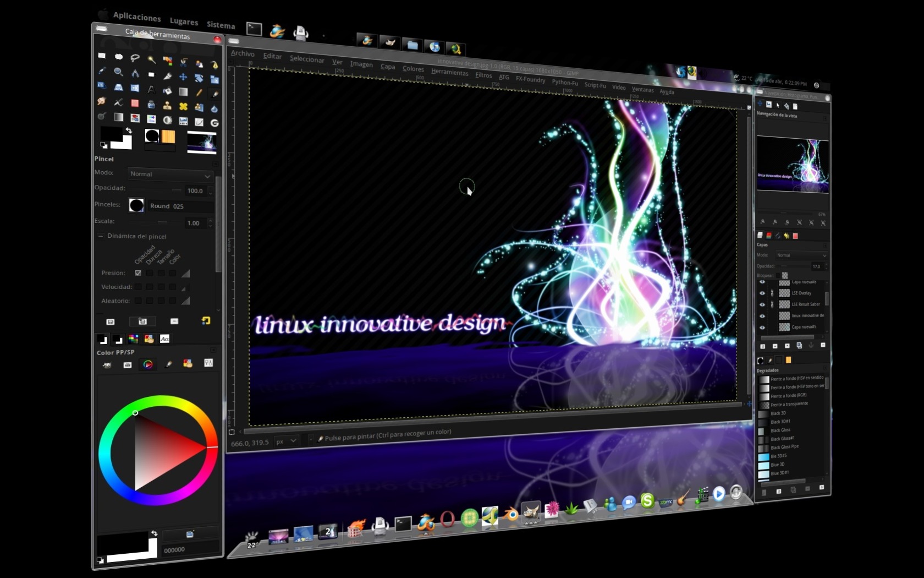924x578 pixels.
Task: Open the Filtros menu
Action: [483, 75]
